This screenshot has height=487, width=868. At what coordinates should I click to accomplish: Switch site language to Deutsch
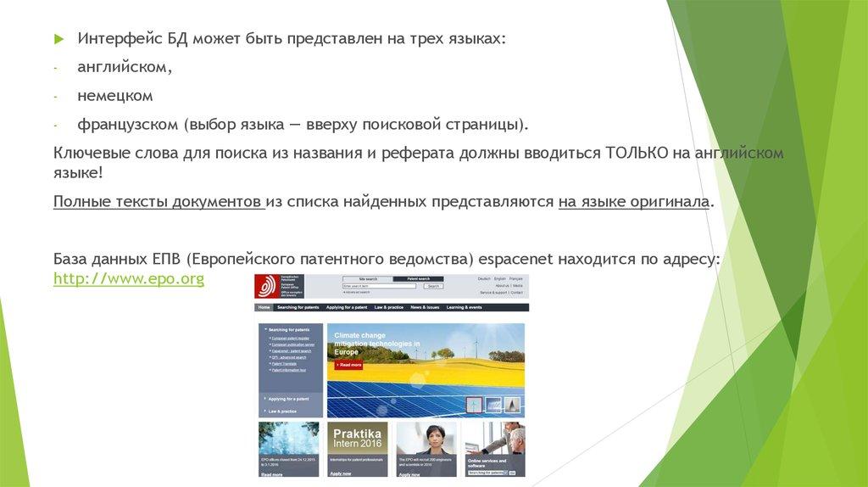(483, 278)
